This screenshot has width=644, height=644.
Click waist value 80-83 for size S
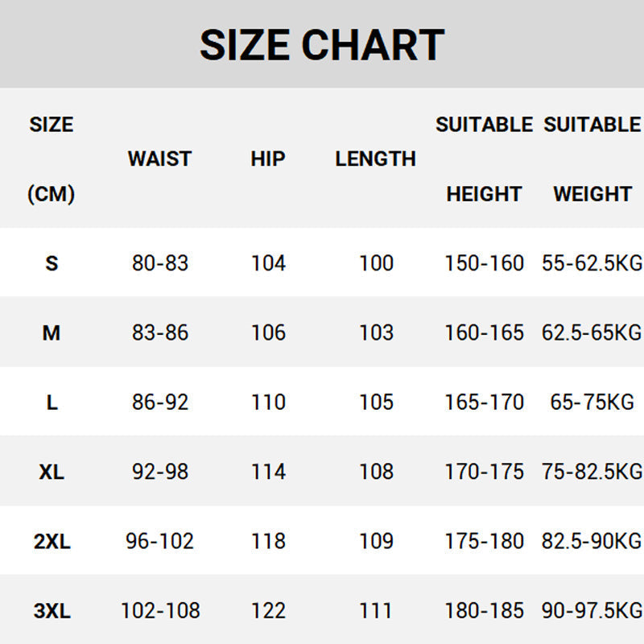tap(159, 263)
